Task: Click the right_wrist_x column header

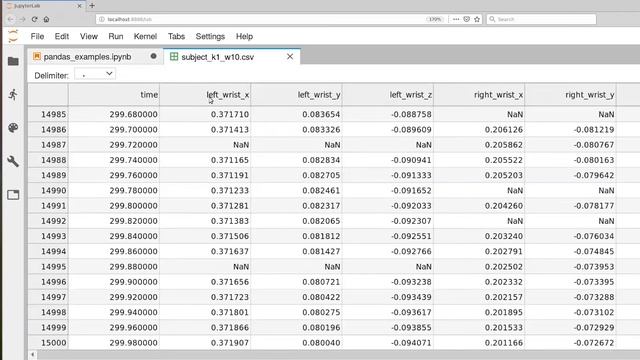Action: pyautogui.click(x=480, y=95)
